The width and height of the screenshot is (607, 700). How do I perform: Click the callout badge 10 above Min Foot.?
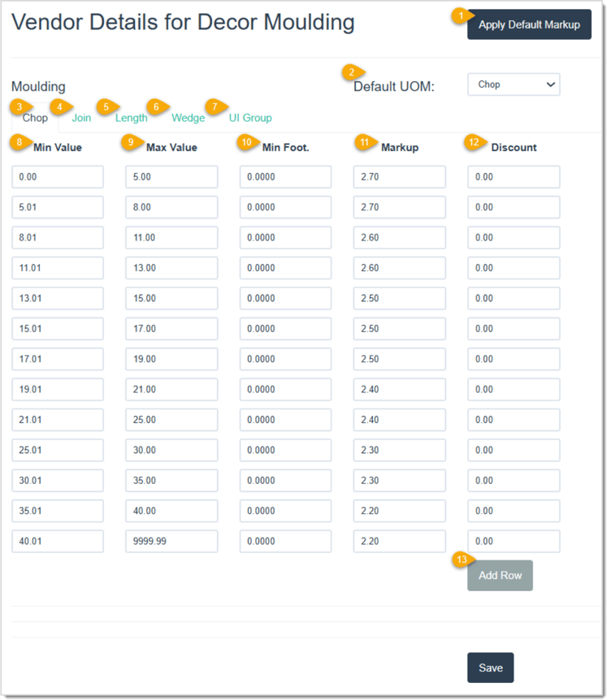click(x=246, y=143)
